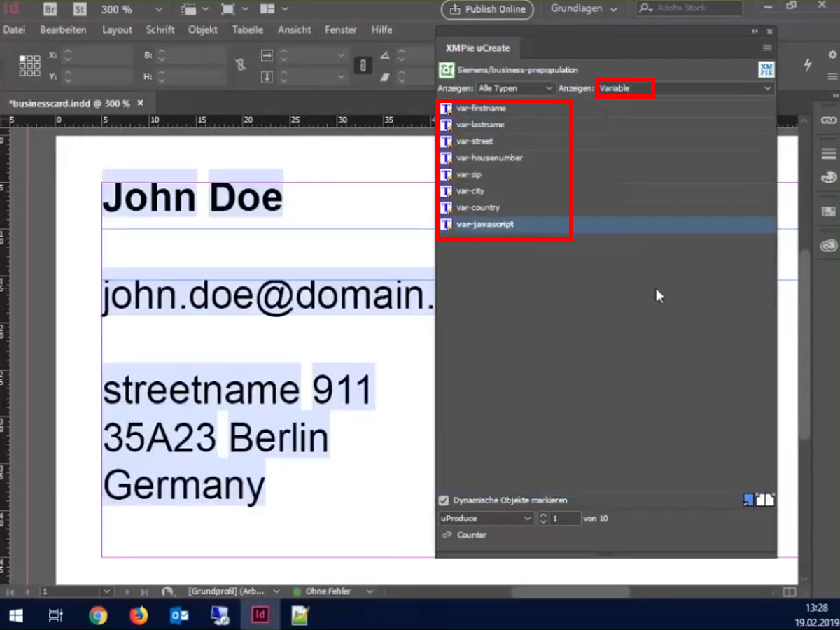Select the XMPie uCreate panel tab
The height and width of the screenshot is (630, 840).
(x=478, y=48)
